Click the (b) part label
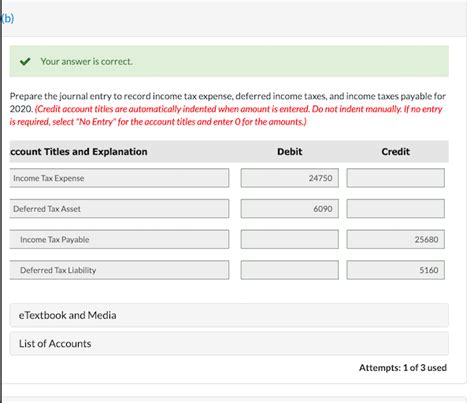 7,18
